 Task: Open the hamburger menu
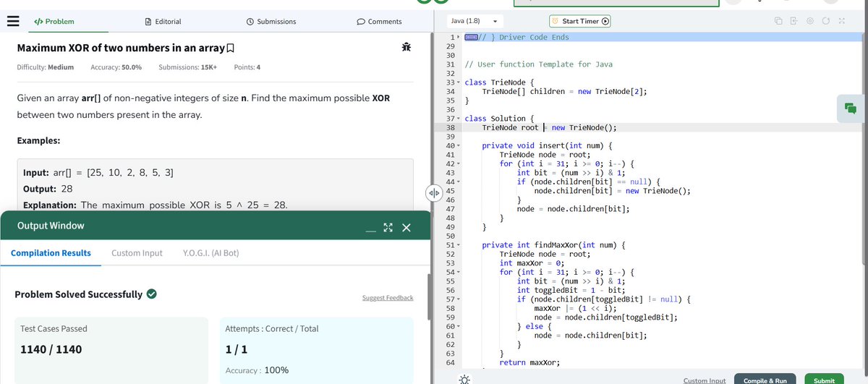(12, 22)
